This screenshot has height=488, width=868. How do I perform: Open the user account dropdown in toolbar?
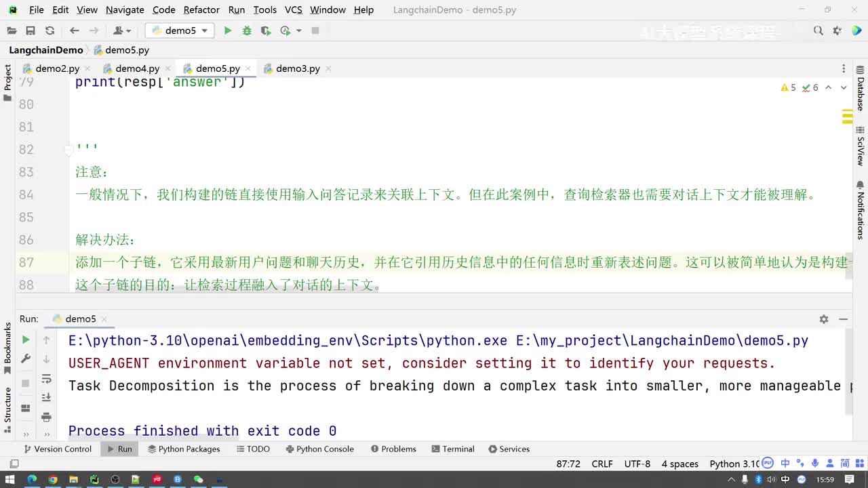(122, 30)
